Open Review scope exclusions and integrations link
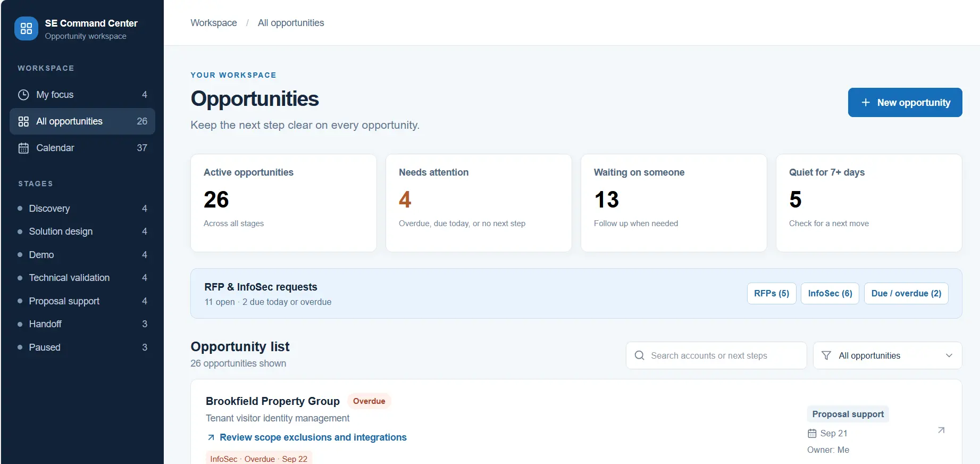Image resolution: width=980 pixels, height=464 pixels. pyautogui.click(x=313, y=437)
